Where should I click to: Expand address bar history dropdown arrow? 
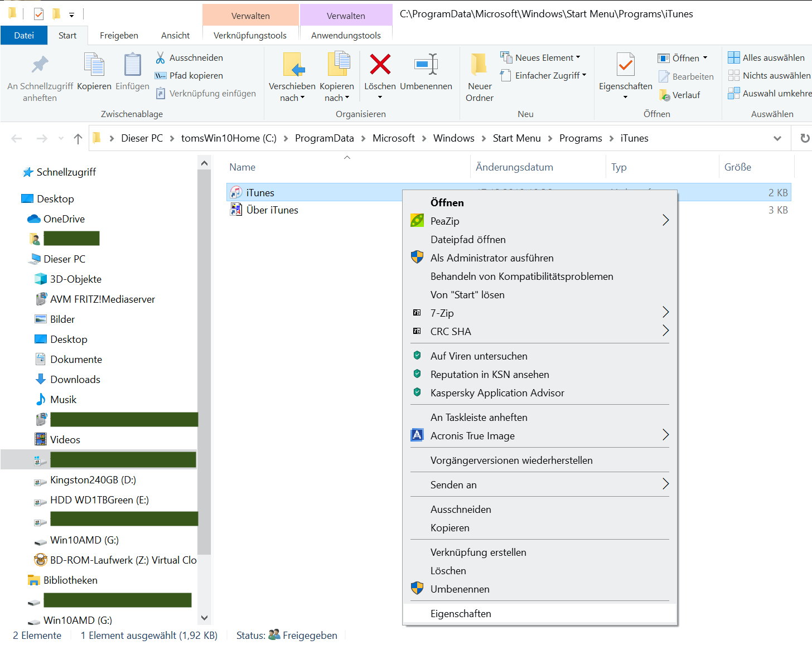tap(777, 138)
